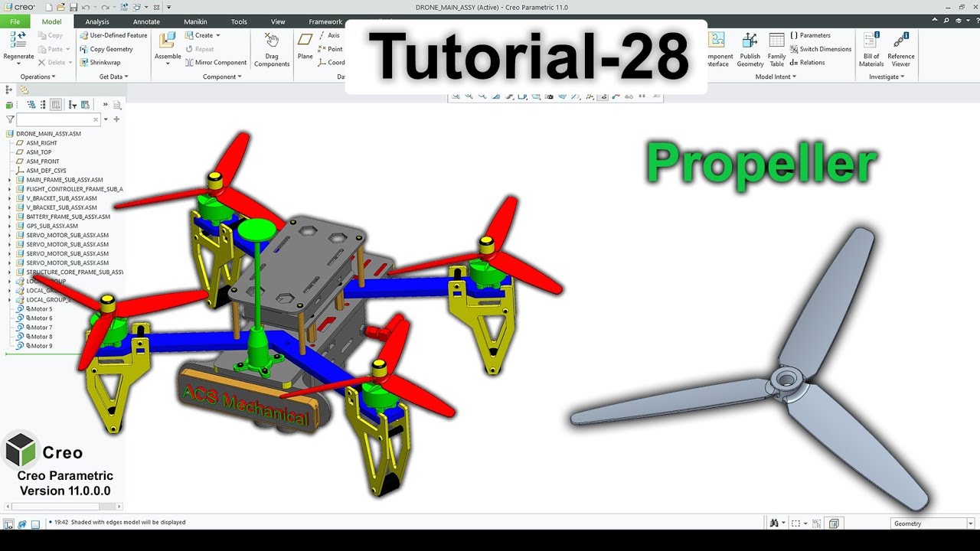Select STRUCTURE_CORE_FRAME_SUB_ASSY tree row
This screenshot has height=551, width=980.
point(69,272)
